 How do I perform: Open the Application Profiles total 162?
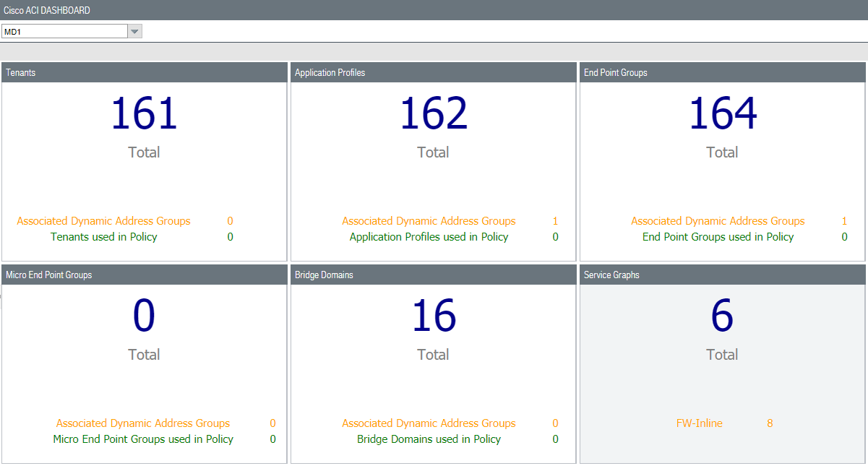tap(433, 114)
